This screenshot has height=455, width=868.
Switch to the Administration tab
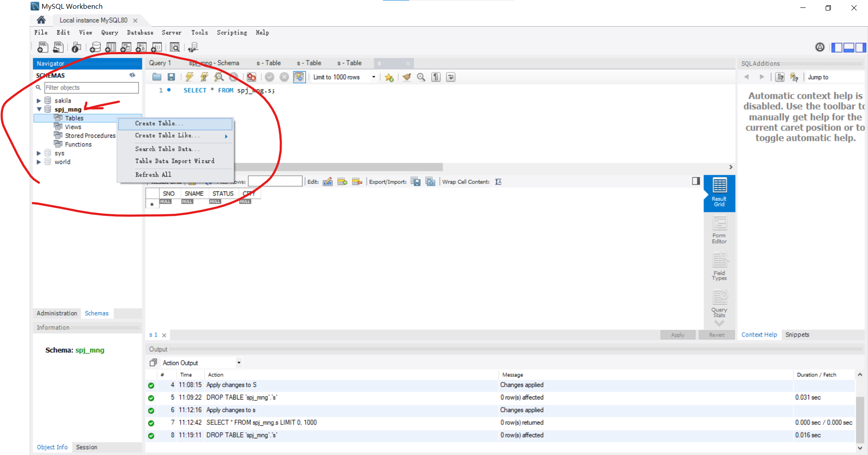pos(57,313)
